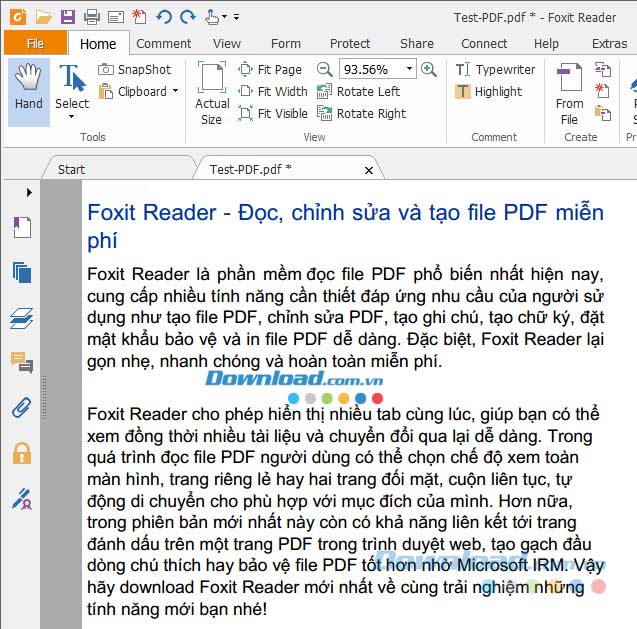Viewport: 637px width, 629px height.
Task: Open the Attachments paperclip panel
Action: pyautogui.click(x=22, y=408)
